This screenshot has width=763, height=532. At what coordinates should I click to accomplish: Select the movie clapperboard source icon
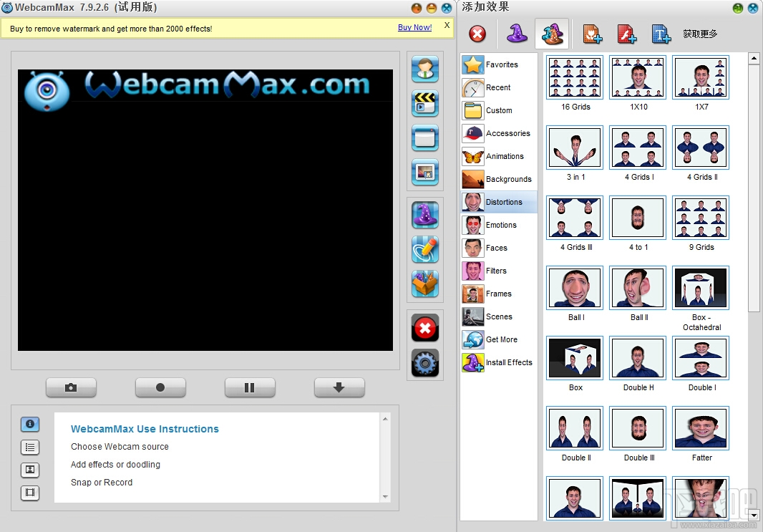coord(425,103)
